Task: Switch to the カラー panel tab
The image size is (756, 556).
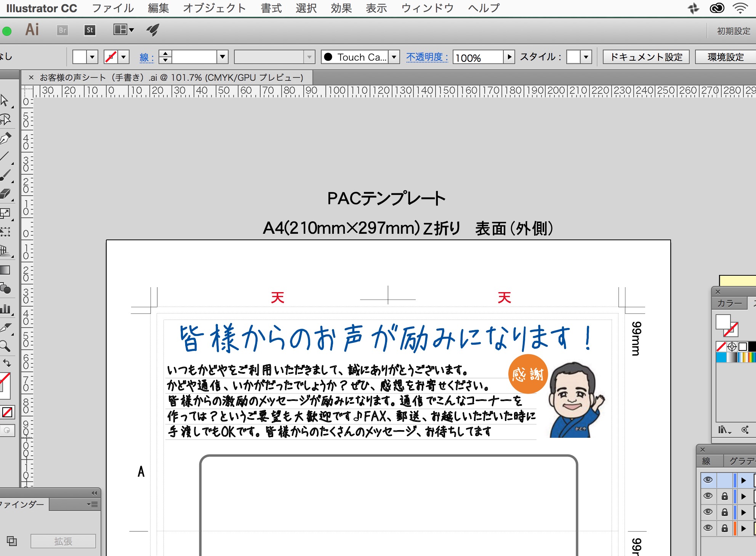Action: pos(729,303)
